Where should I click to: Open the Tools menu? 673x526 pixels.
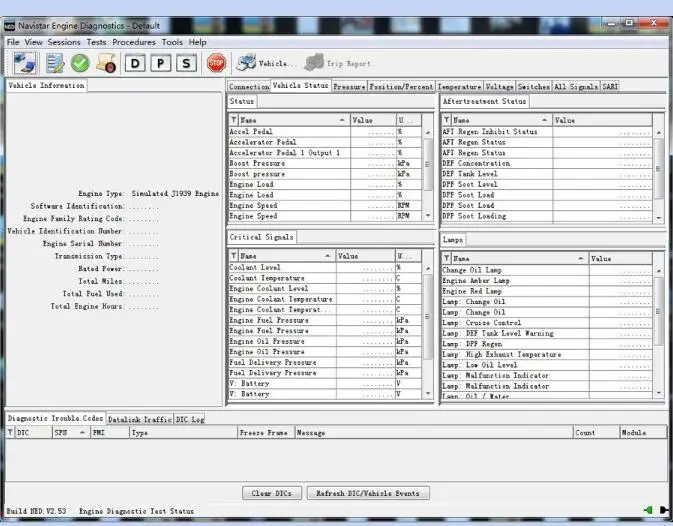coord(172,42)
